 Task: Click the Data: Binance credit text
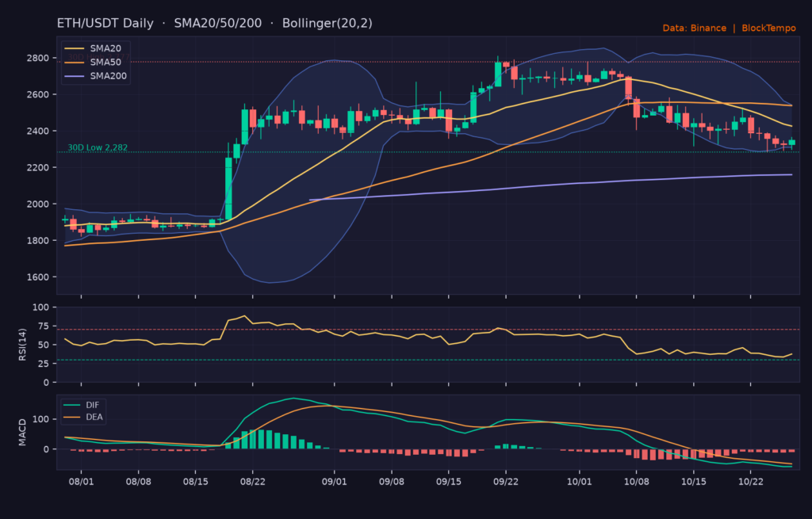pos(695,28)
